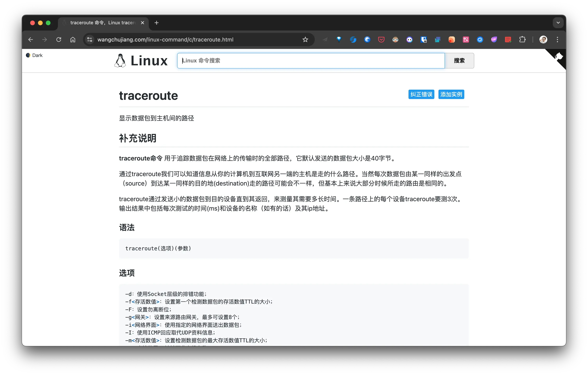
Task: Click the 添加实例 button
Action: point(451,94)
